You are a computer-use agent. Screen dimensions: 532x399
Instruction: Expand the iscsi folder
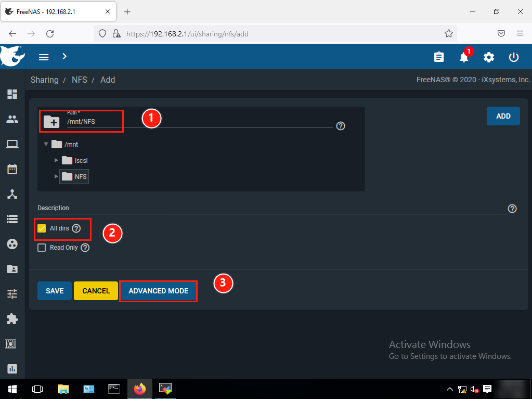click(56, 160)
